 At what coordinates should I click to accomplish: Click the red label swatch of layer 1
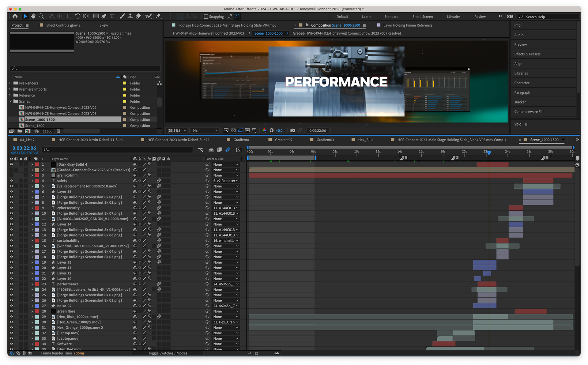pos(37,164)
